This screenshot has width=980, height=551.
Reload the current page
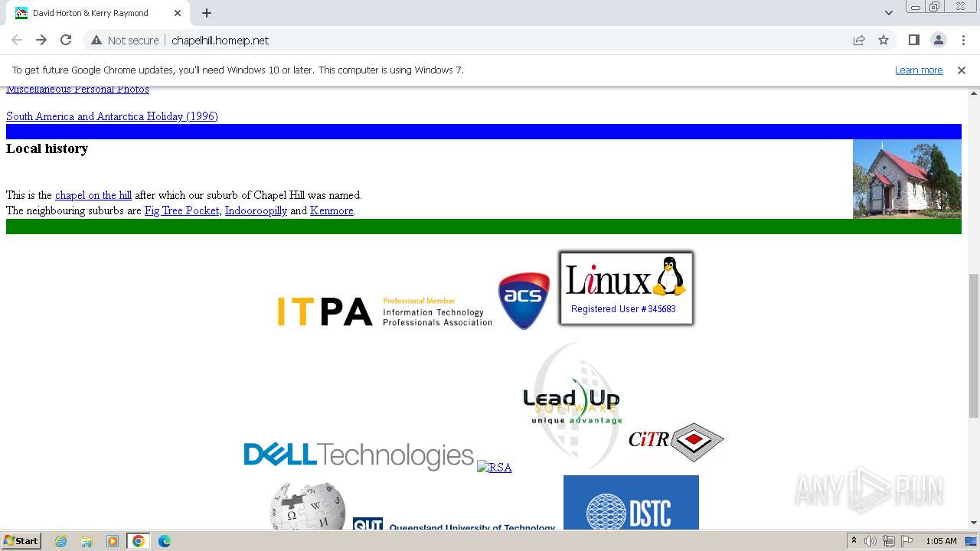[66, 40]
